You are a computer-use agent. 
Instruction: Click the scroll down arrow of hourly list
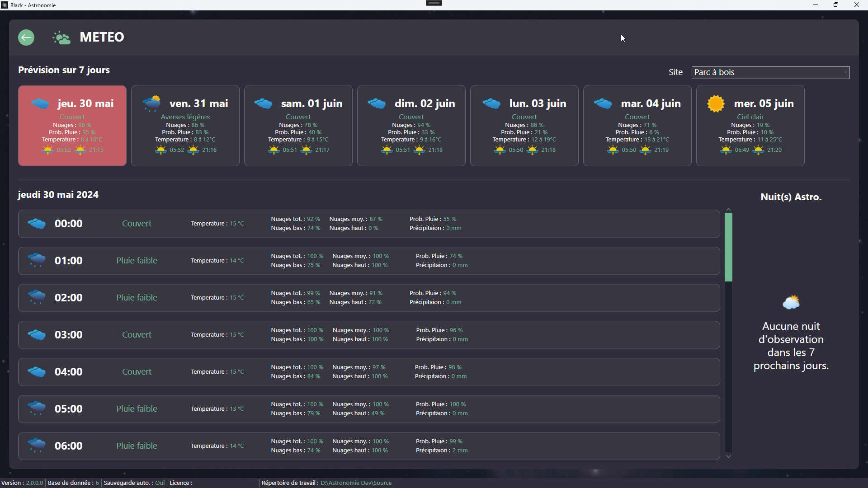(x=728, y=457)
